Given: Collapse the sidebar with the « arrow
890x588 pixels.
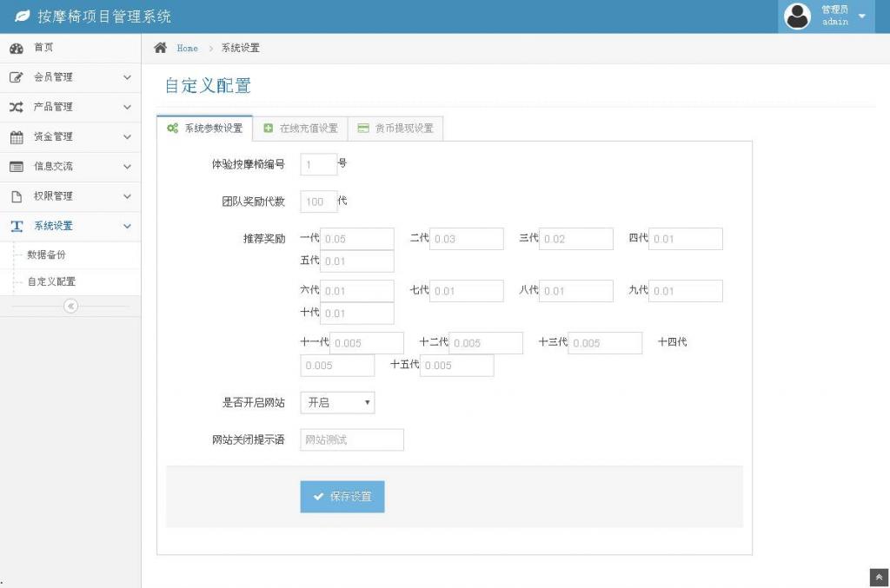Looking at the screenshot, I should click(x=70, y=306).
